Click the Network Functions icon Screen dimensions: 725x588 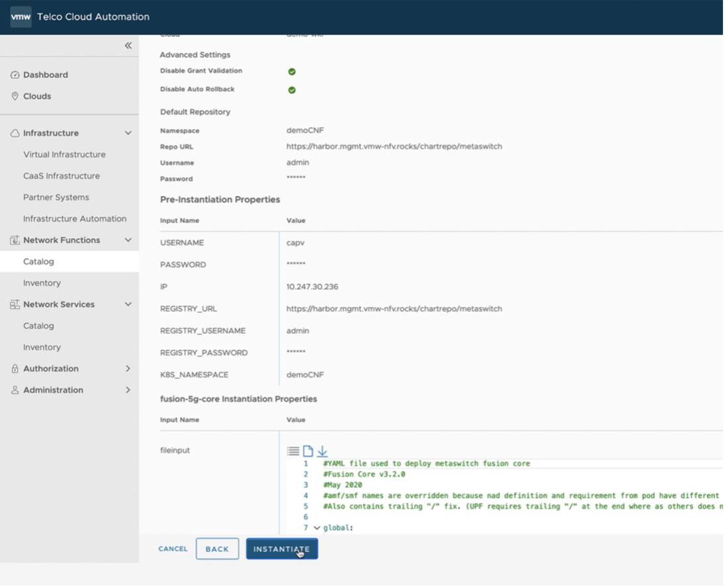click(15, 240)
